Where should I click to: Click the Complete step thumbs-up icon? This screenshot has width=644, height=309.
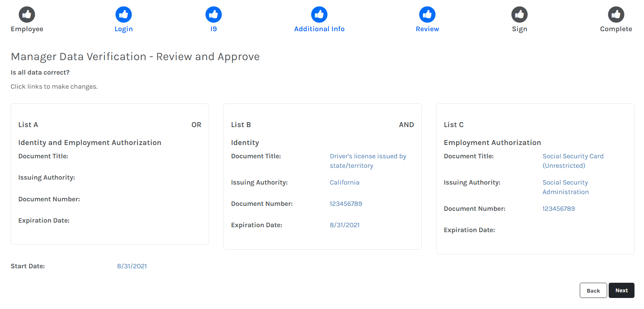pyautogui.click(x=616, y=14)
